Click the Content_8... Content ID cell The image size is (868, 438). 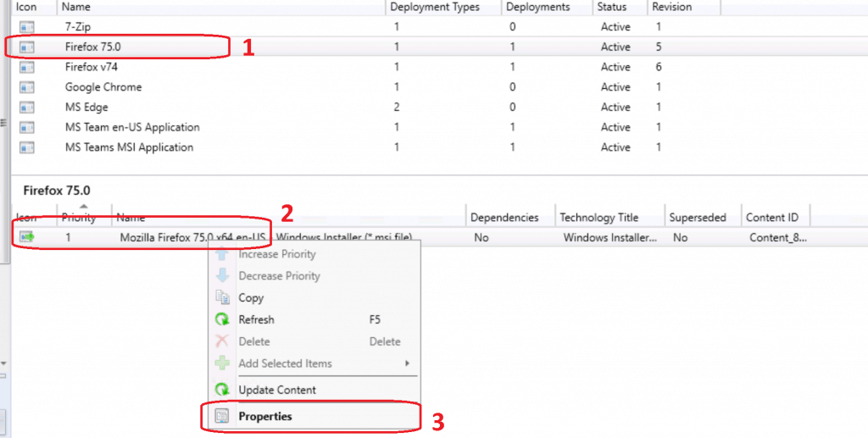pos(778,237)
